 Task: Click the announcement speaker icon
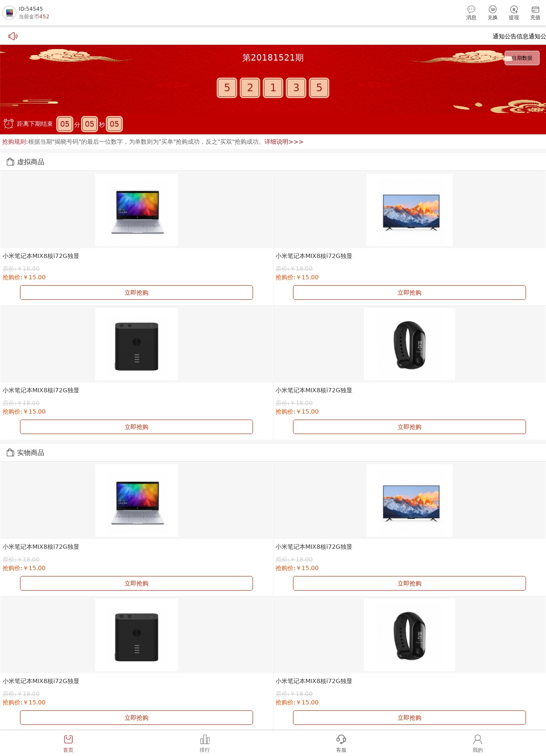point(13,36)
